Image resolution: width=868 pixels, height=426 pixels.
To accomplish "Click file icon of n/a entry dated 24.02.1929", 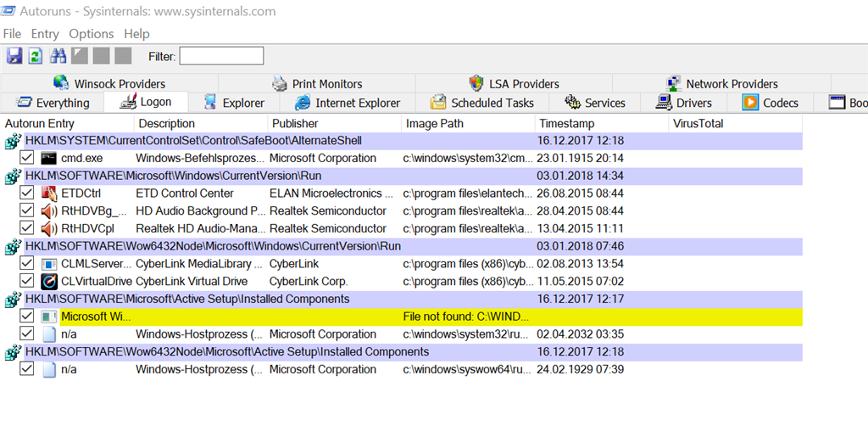I will [x=49, y=369].
